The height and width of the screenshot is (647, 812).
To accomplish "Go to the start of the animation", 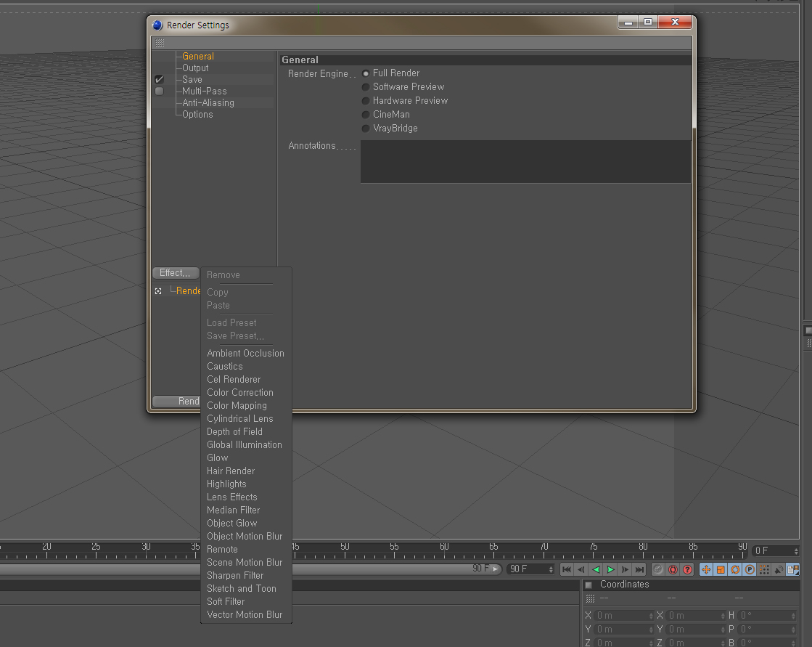I will 567,569.
